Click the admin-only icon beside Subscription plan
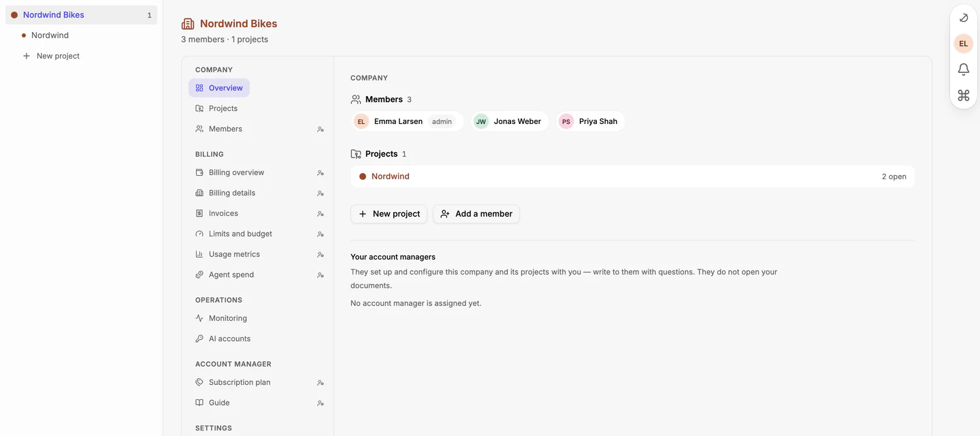980x436 pixels. 321,383
